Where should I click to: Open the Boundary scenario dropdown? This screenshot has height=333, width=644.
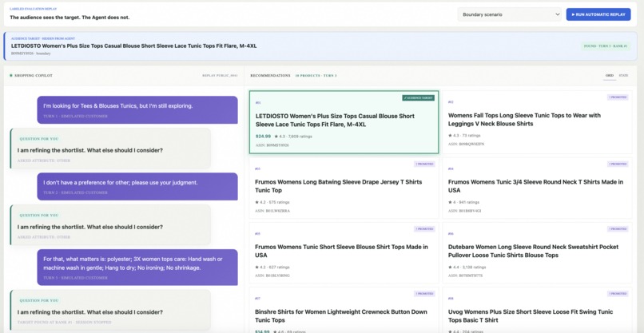coord(509,14)
